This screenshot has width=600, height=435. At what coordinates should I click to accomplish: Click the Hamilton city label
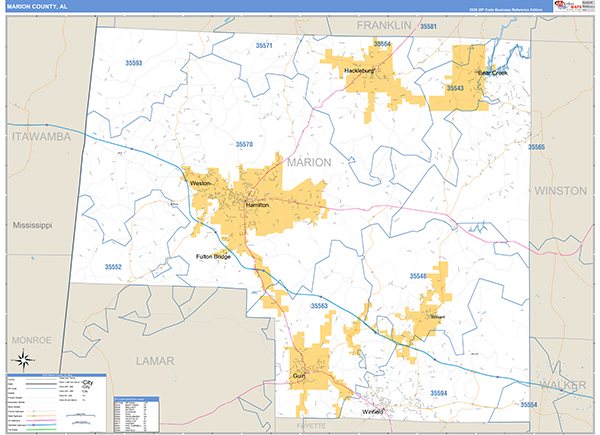pos(259,205)
